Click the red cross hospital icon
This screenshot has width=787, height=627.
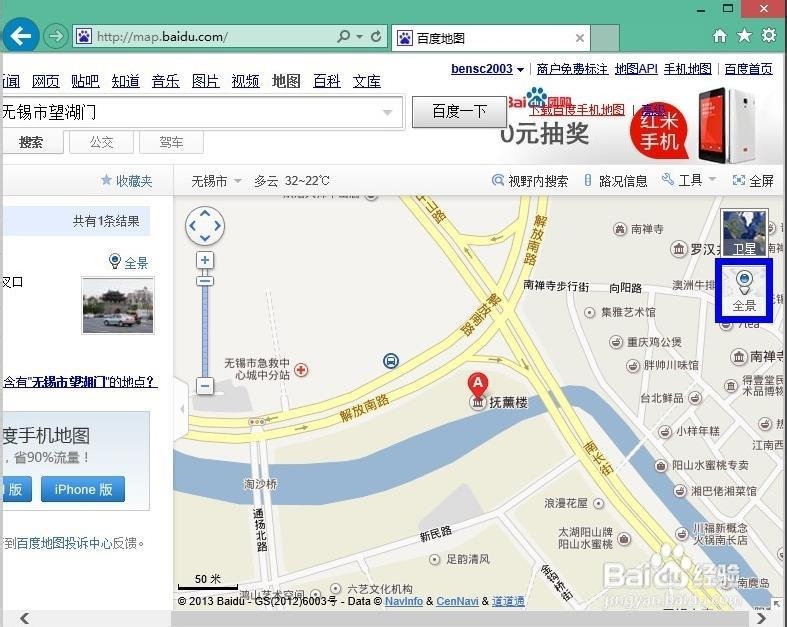pyautogui.click(x=301, y=370)
